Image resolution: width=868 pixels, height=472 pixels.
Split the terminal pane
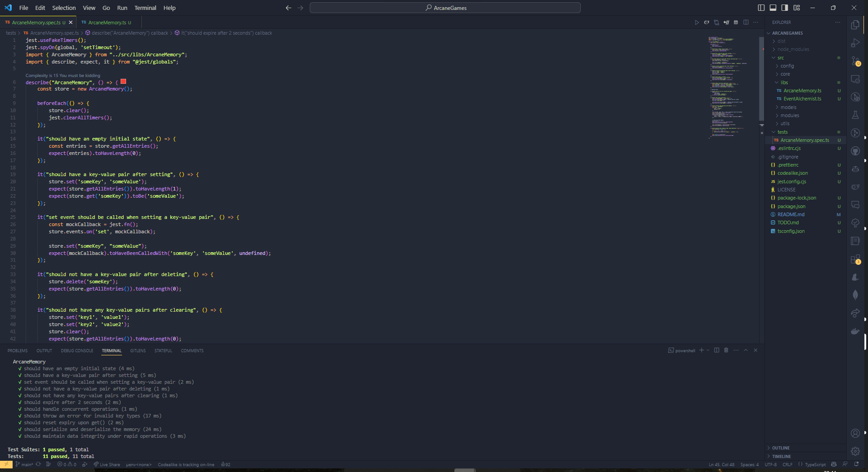[x=717, y=350]
